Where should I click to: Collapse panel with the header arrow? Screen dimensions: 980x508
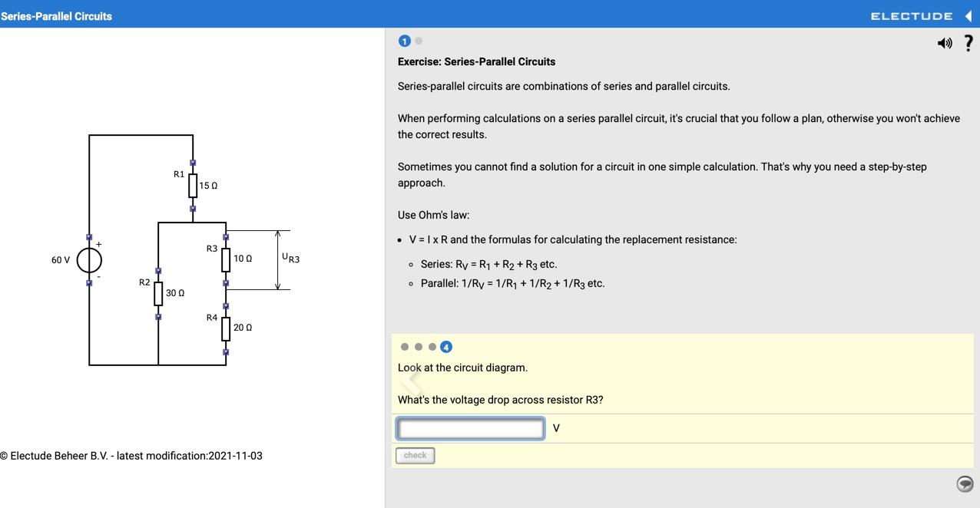(x=968, y=16)
